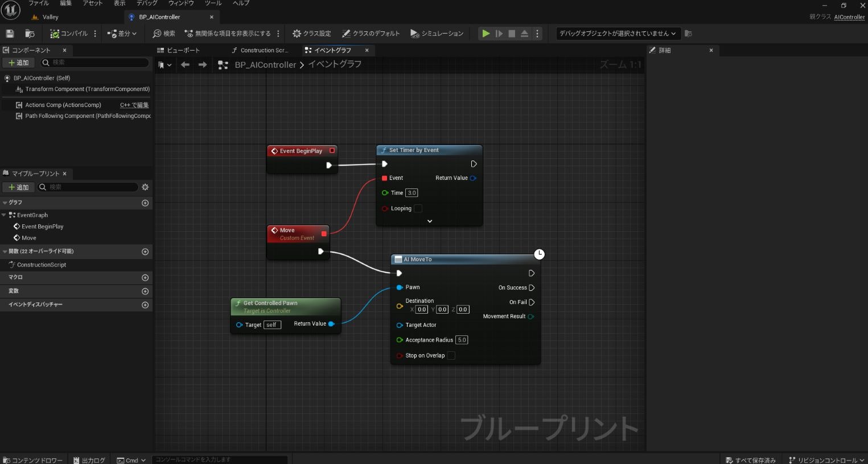868x464 pixels.
Task: Open play options three-dot menu
Action: [x=537, y=34]
